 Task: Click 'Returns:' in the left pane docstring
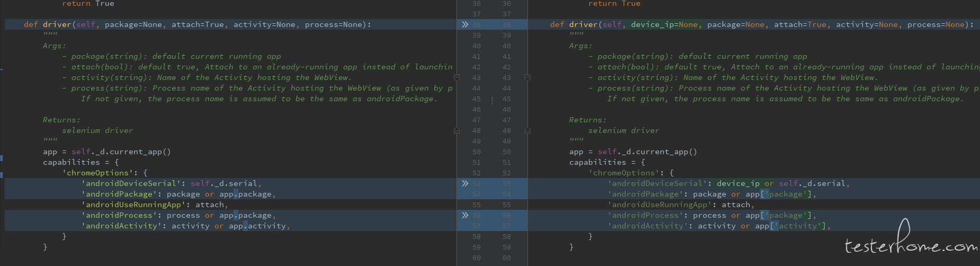62,120
